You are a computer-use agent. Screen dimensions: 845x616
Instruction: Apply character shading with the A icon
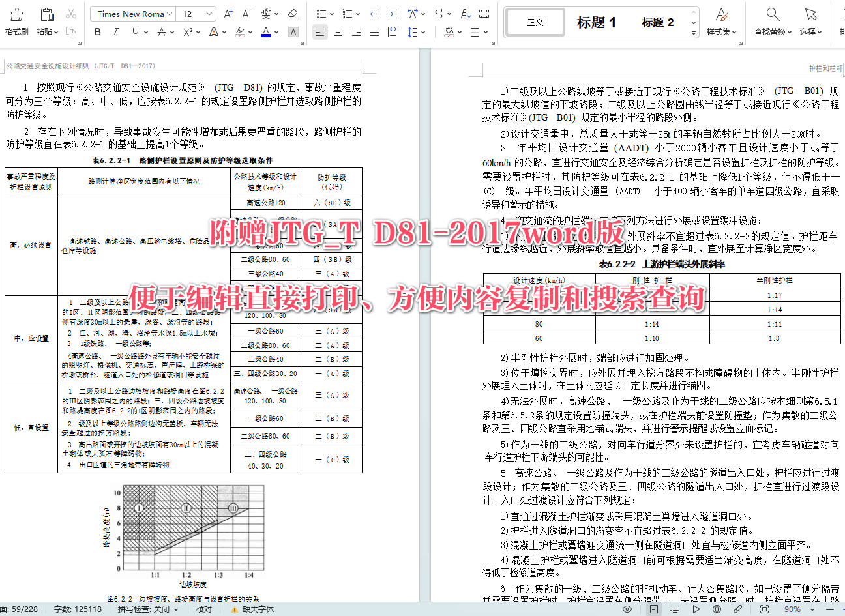[293, 31]
